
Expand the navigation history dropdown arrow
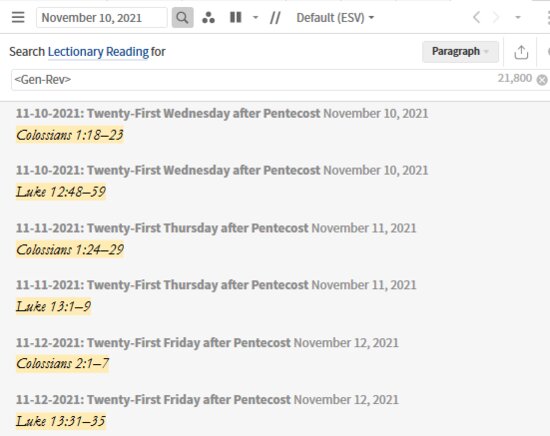click(518, 17)
